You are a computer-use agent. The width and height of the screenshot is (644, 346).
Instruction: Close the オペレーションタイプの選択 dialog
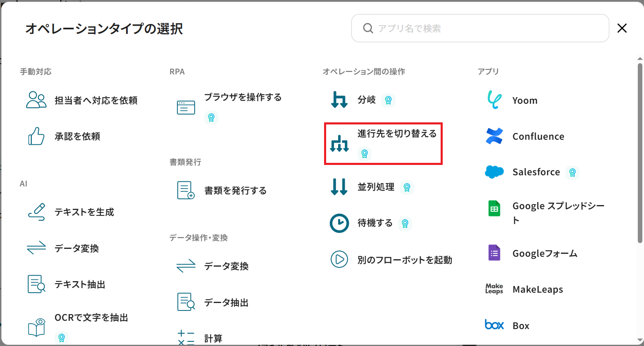point(622,28)
